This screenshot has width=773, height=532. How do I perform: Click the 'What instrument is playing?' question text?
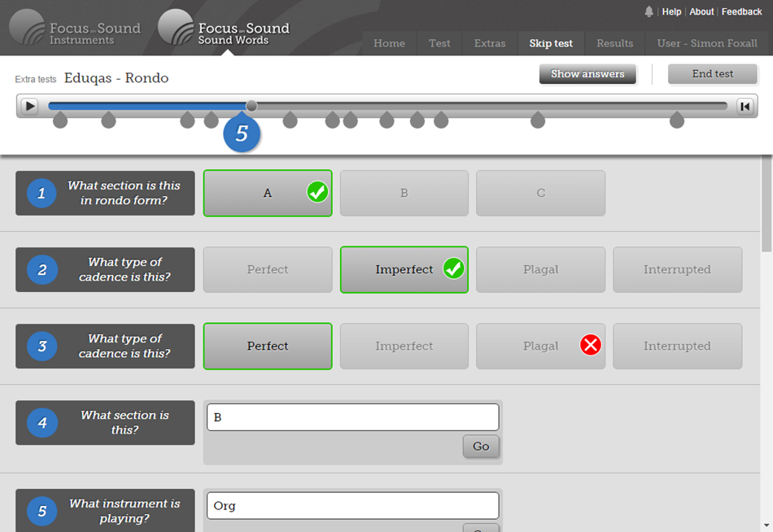click(x=124, y=511)
